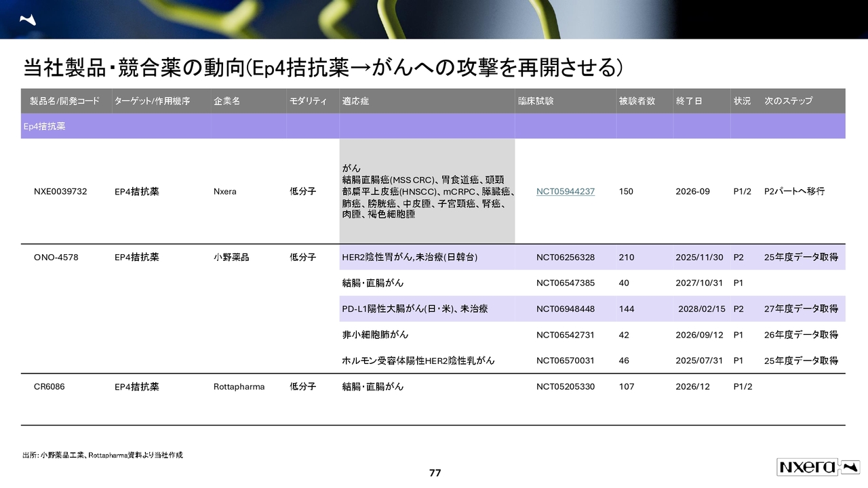
Task: Select end date 2026-09
Action: point(692,191)
